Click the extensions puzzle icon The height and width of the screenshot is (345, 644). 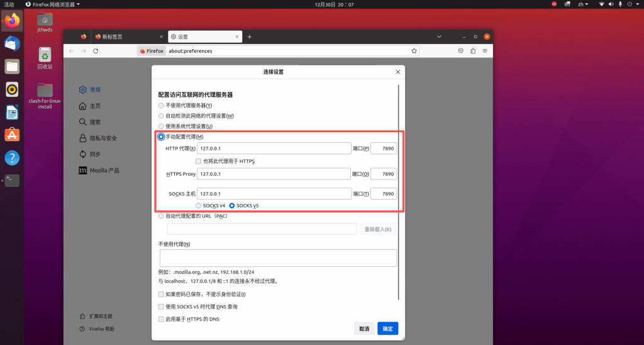[473, 51]
